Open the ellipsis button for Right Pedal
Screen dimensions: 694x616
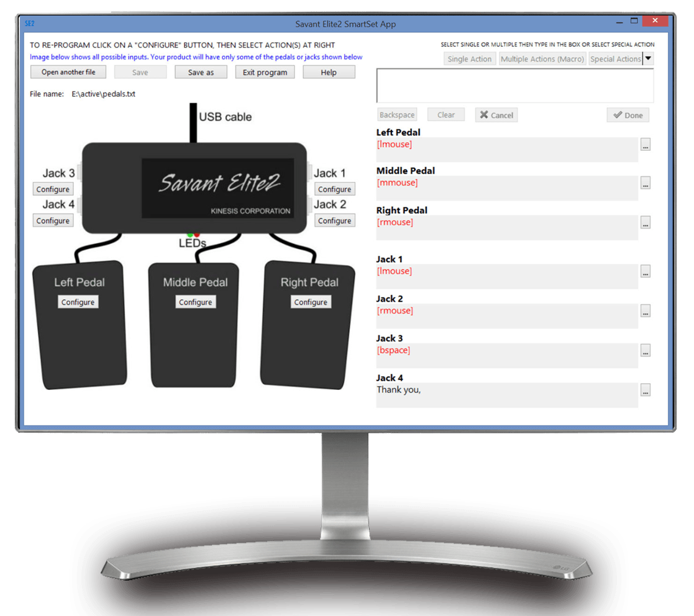[x=646, y=222]
